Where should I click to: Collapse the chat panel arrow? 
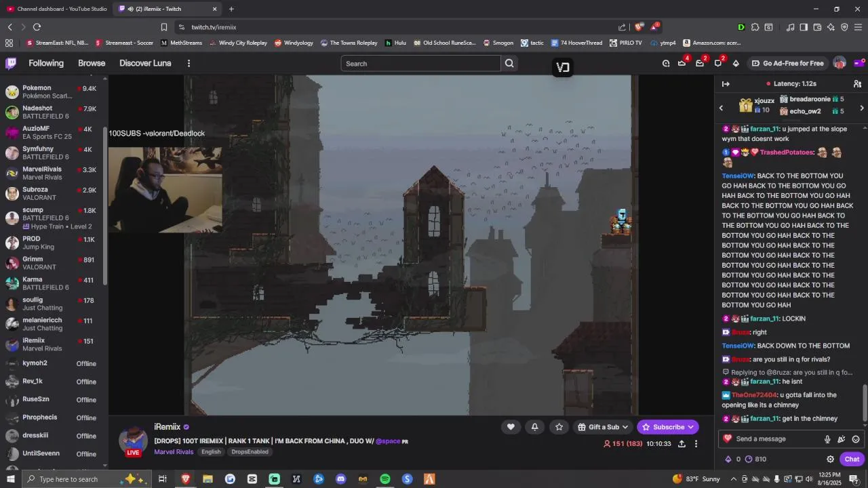click(x=726, y=84)
